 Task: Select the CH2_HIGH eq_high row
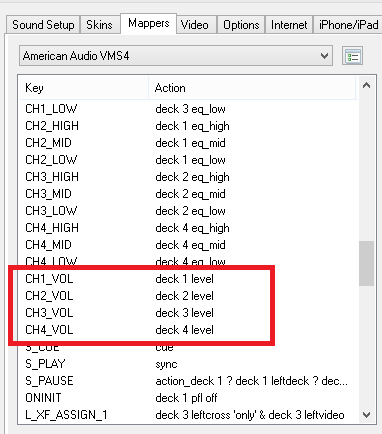tap(188, 126)
